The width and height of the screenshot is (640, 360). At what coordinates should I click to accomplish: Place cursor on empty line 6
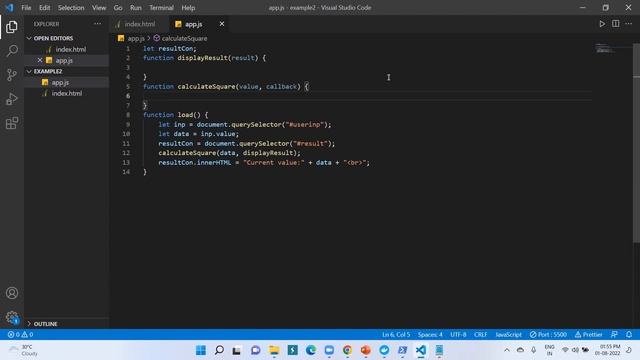click(367, 96)
